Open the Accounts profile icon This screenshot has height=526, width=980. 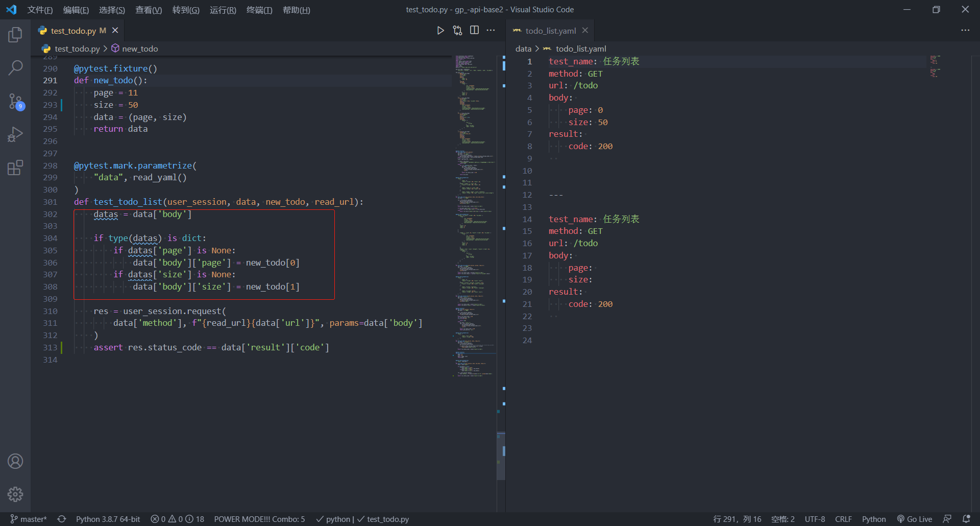tap(15, 461)
